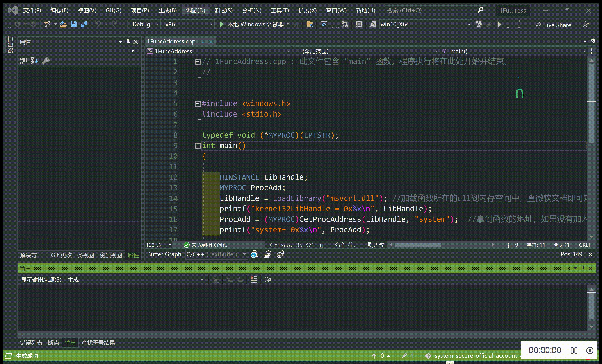
Task: Open the Git(G) menu
Action: [x=113, y=10]
